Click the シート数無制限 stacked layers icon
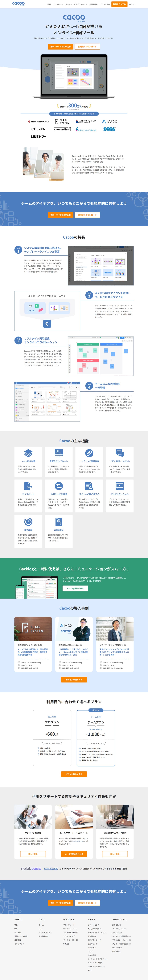The image size is (148, 980). (28, 453)
